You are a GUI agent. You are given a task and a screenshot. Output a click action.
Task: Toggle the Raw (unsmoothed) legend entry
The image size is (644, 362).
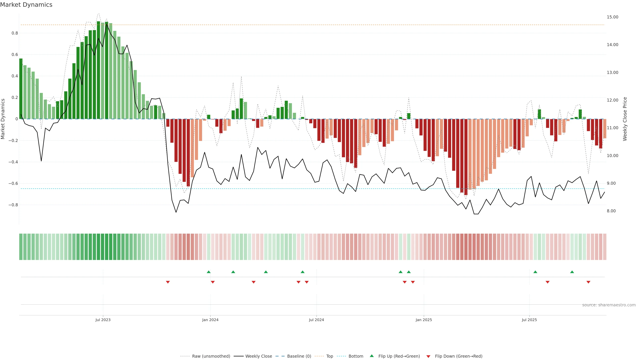[211, 356]
